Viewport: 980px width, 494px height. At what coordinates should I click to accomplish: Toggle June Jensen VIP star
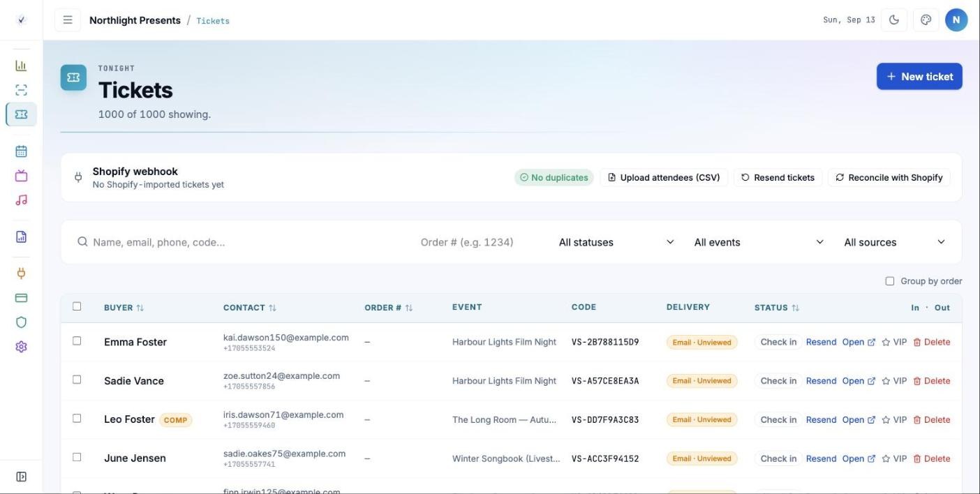[894, 458]
